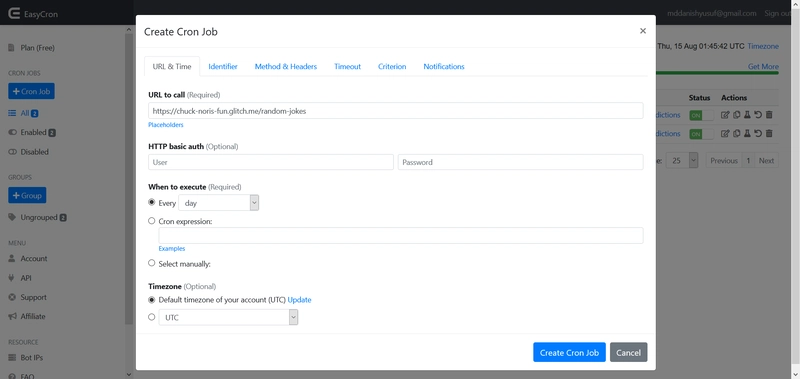Click the Next pagination button
Viewport: 800px width, 379px height.
(766, 161)
